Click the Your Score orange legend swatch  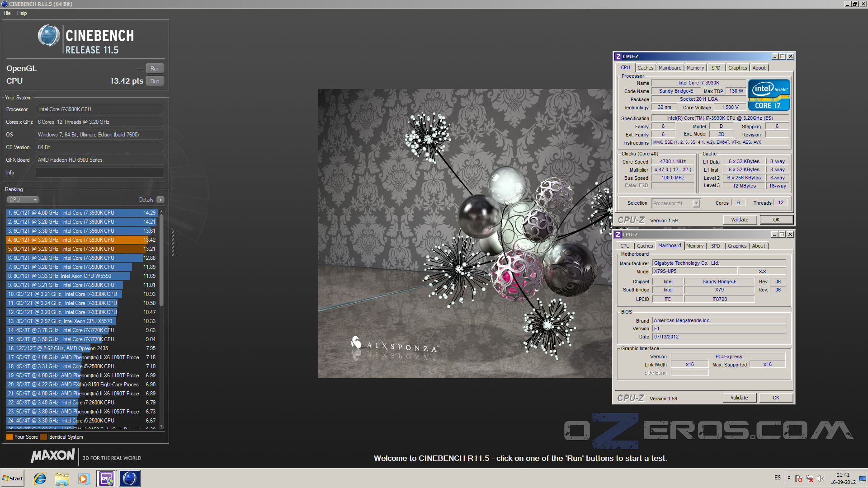click(x=9, y=437)
